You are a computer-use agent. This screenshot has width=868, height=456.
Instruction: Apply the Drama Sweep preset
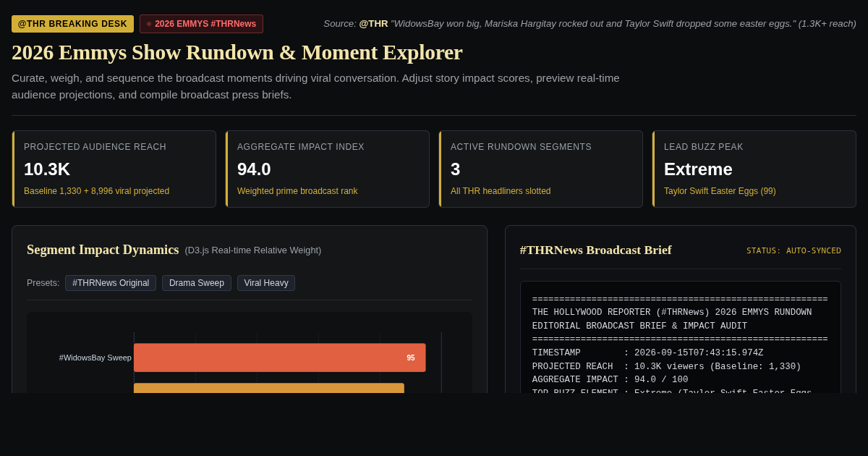pyautogui.click(x=197, y=283)
